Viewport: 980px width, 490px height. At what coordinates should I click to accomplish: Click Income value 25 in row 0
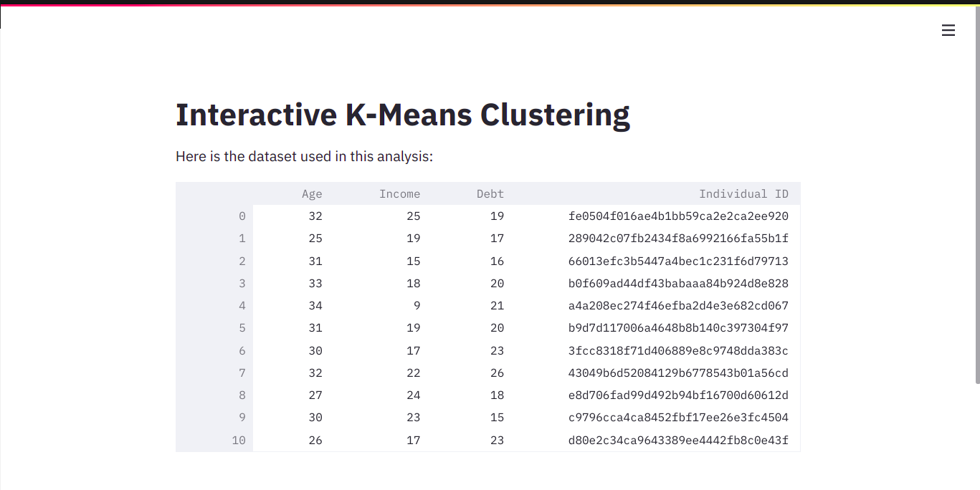coord(378,216)
